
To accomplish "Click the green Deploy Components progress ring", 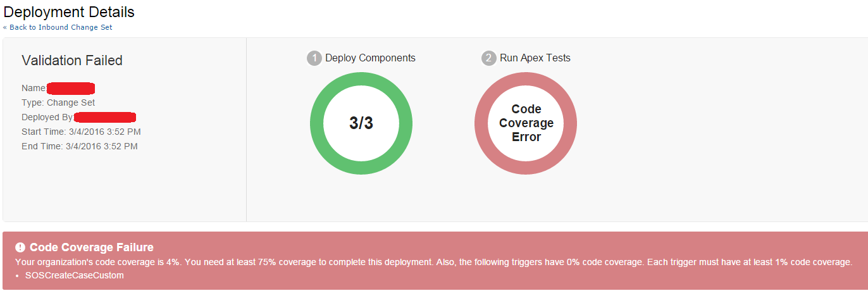I will click(361, 78).
